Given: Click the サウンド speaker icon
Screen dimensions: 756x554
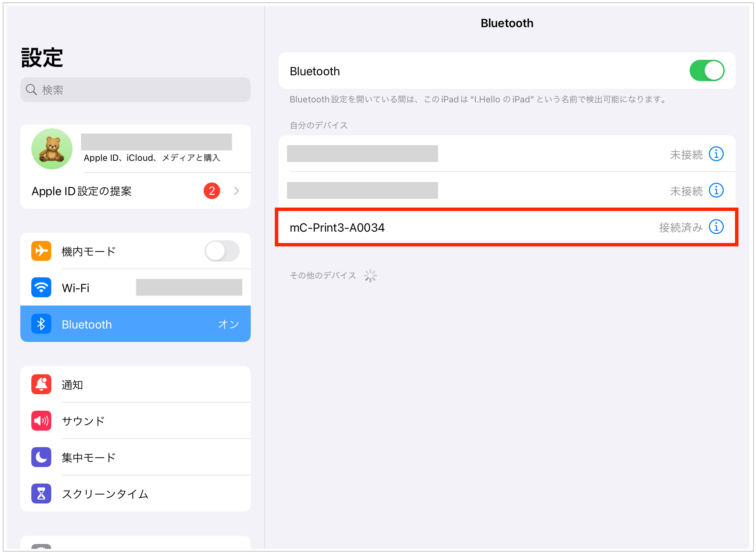Looking at the screenshot, I should (x=41, y=421).
